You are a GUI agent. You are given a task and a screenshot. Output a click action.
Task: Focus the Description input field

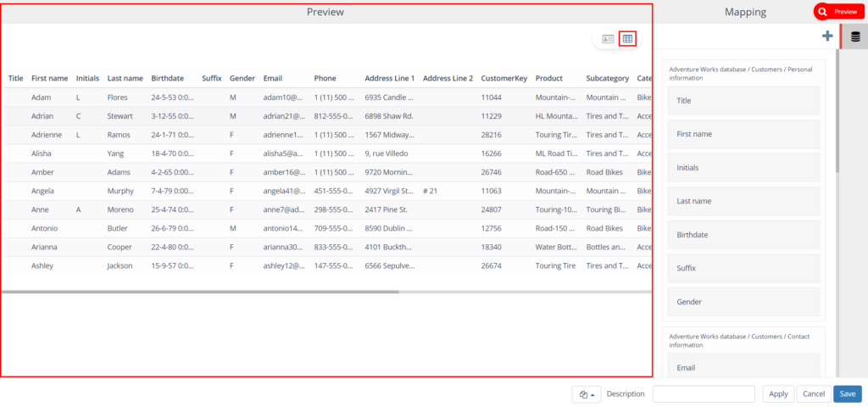click(704, 394)
